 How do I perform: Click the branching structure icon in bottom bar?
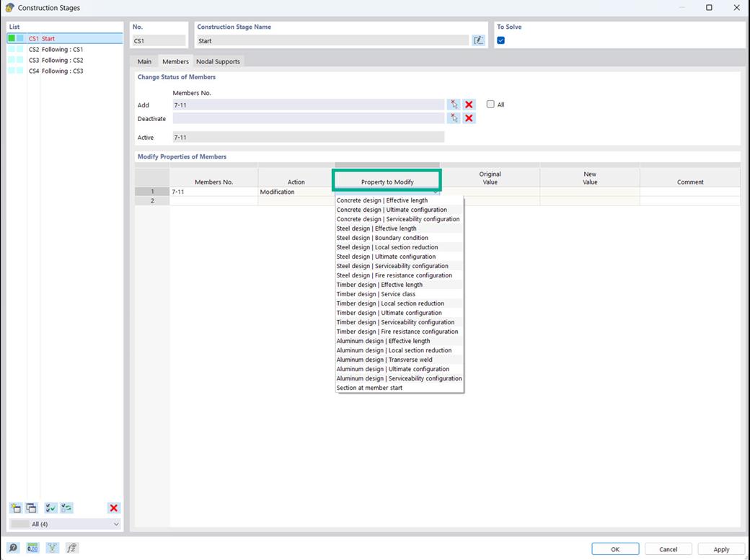[x=52, y=548]
